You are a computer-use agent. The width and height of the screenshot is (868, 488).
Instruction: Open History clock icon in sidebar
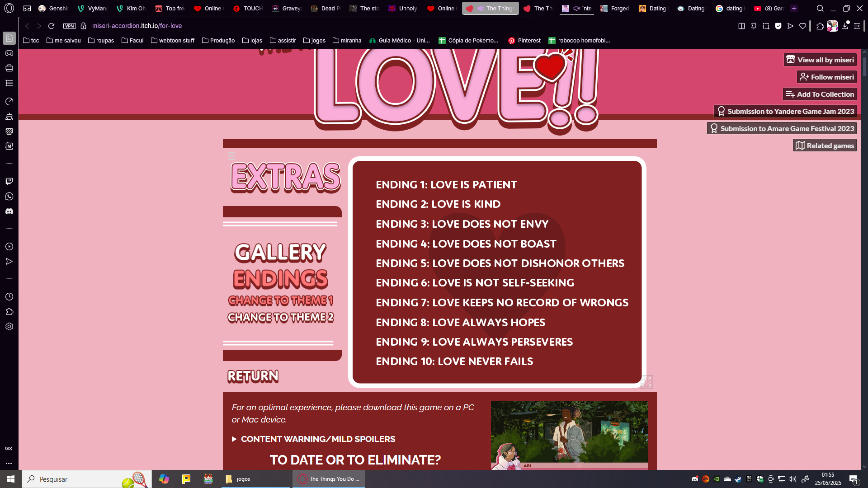(9, 297)
